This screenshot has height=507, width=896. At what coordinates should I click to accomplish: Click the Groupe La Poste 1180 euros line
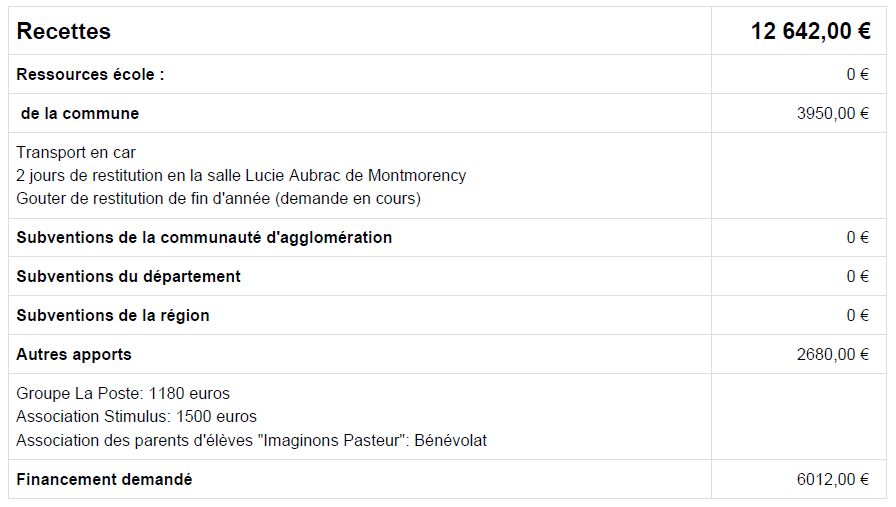coord(123,394)
